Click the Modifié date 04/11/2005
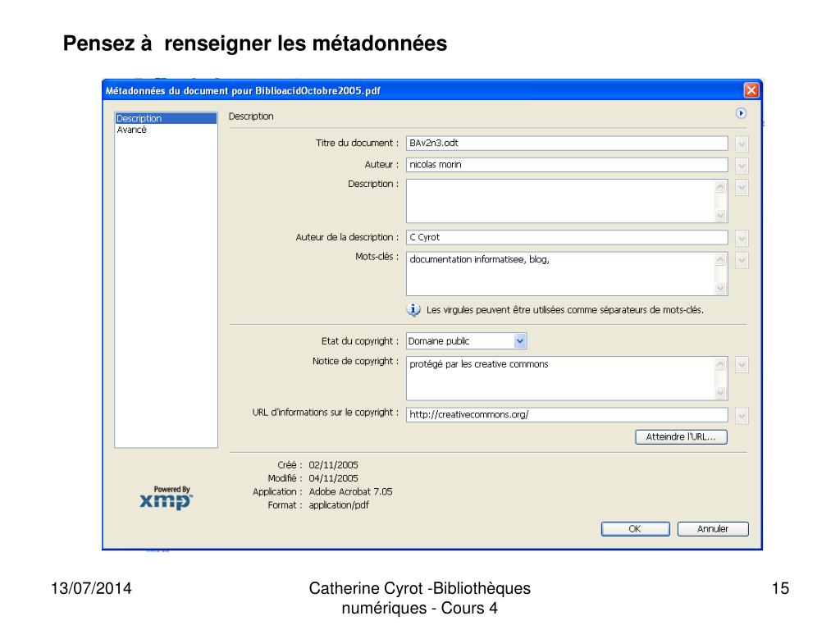 pos(333,478)
